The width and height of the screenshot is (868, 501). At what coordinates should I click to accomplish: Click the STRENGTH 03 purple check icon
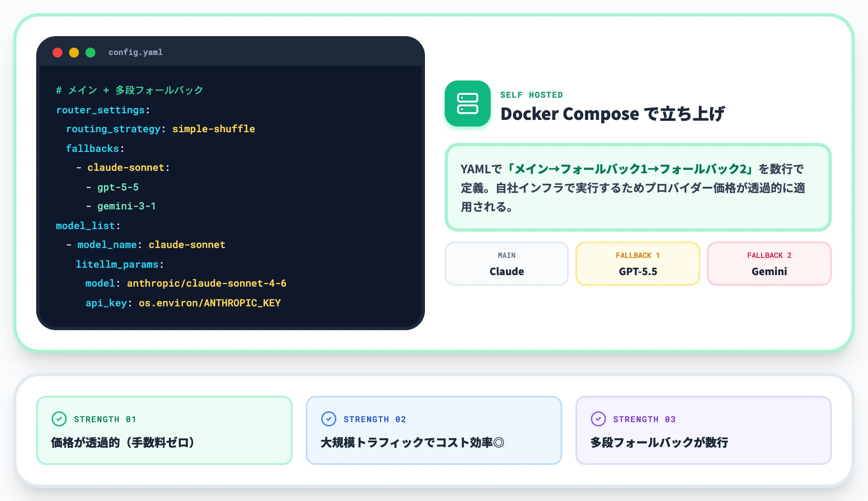pos(598,419)
